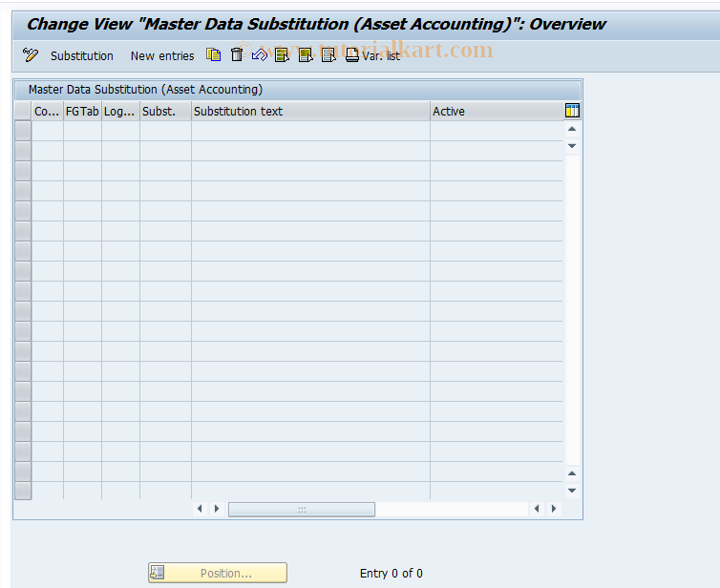Click the Log... column header
The image size is (720, 588).
point(120,112)
